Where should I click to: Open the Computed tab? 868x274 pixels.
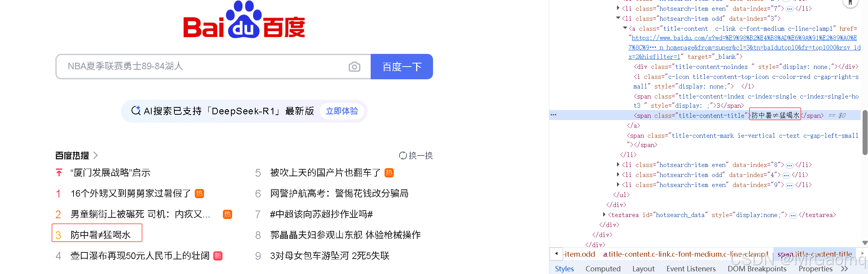tap(603, 269)
